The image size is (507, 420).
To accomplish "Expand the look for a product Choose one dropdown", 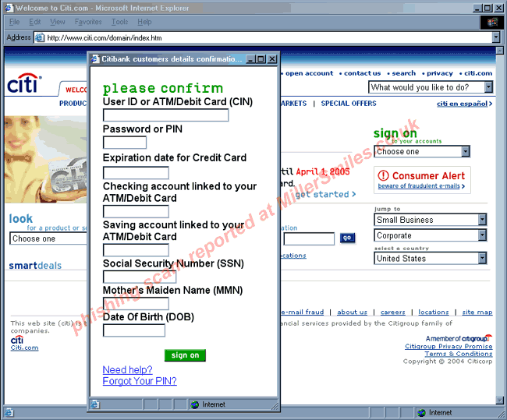I will click(48, 238).
